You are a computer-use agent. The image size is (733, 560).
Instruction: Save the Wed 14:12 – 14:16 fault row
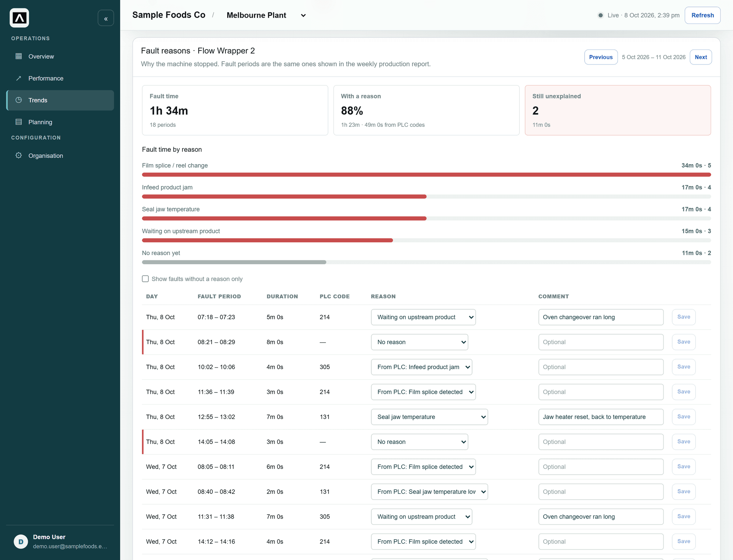pos(684,541)
